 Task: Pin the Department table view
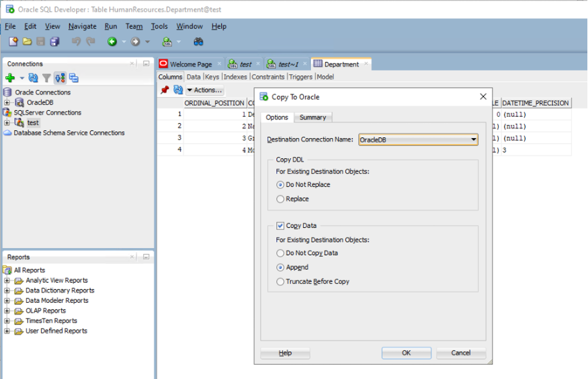click(165, 90)
